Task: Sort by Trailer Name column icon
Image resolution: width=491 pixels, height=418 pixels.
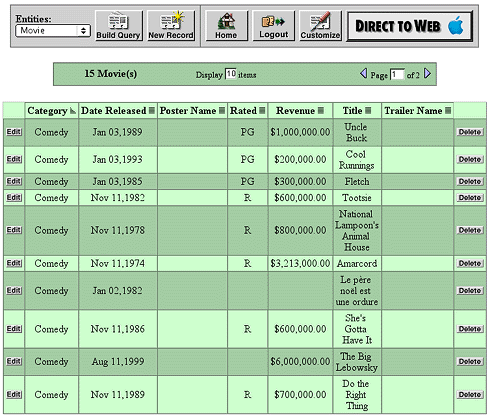Action: pyautogui.click(x=448, y=111)
